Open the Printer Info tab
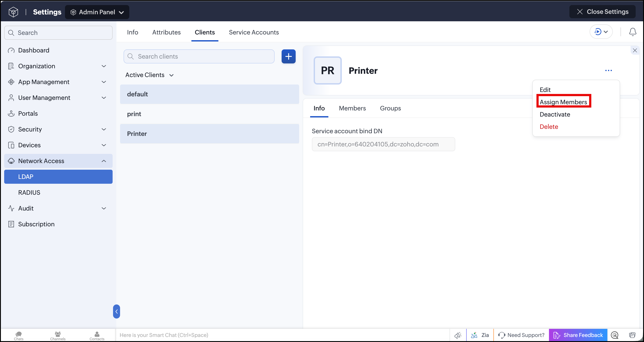Viewport: 644px width, 342px height. point(319,108)
